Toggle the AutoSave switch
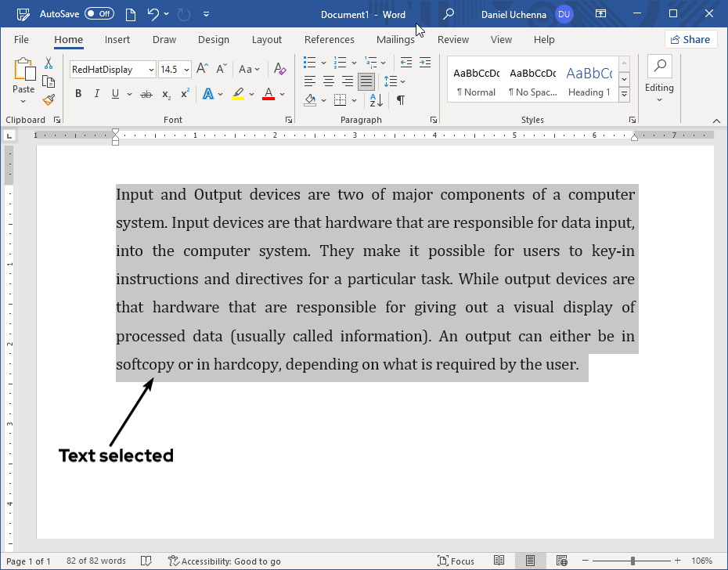 tap(99, 13)
